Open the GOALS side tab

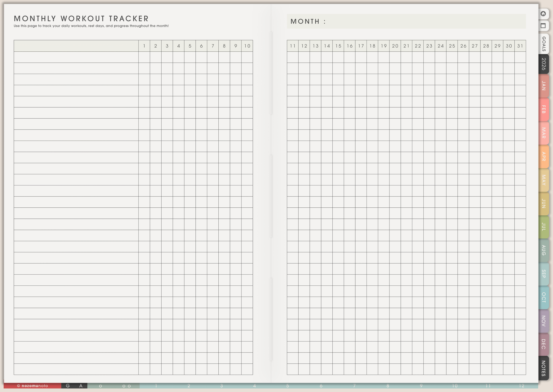click(x=543, y=44)
